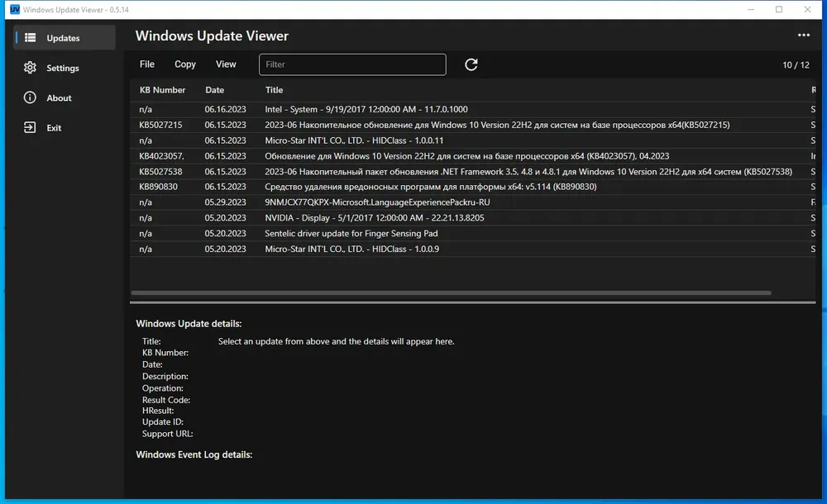
Task: Click the Settings gear icon
Action: pyautogui.click(x=30, y=68)
